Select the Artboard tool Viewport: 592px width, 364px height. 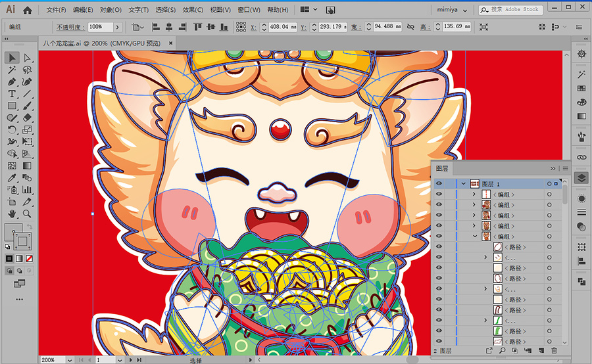12,202
